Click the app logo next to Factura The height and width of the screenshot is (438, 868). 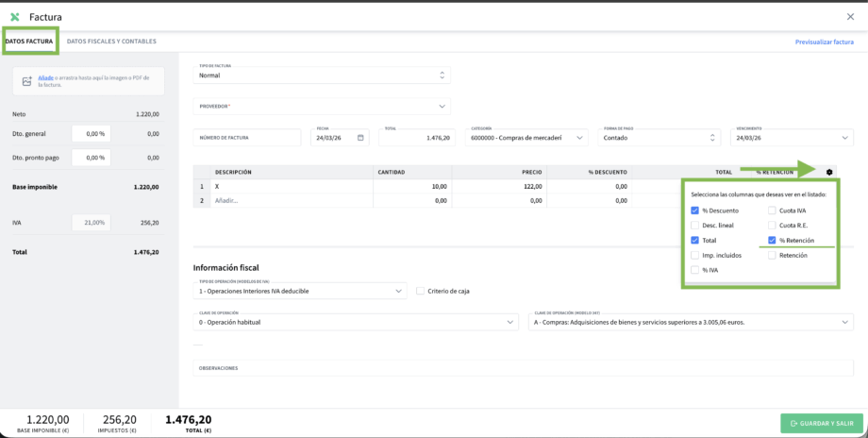coord(15,16)
